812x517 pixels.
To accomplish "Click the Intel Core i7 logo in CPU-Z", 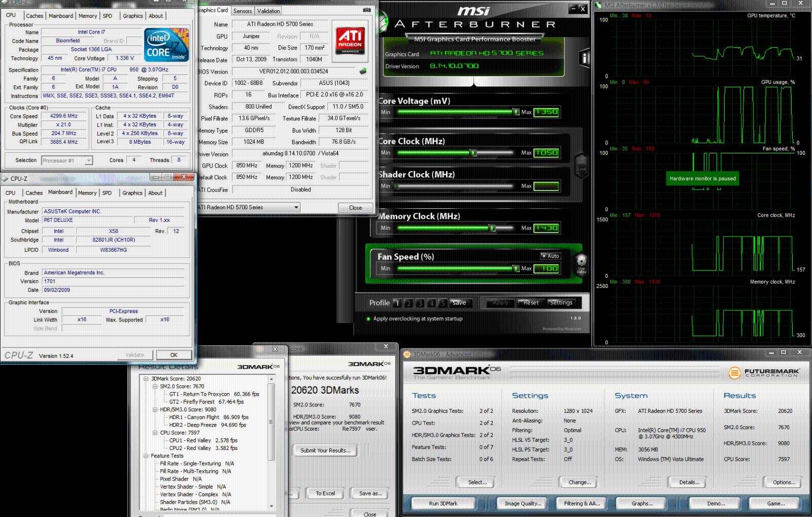I will [x=166, y=44].
